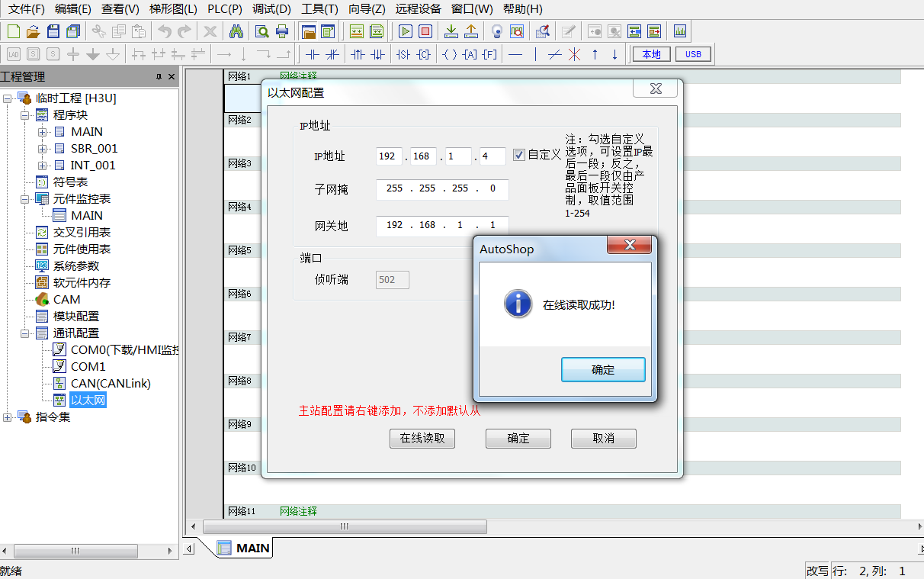Click the Print icon in toolbar
The height and width of the screenshot is (579, 924).
(282, 31)
